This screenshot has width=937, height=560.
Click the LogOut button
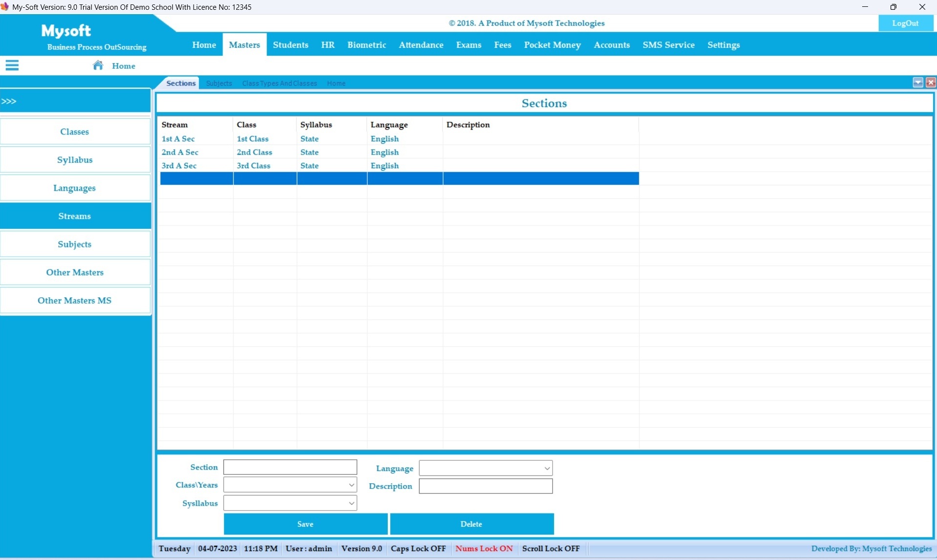tap(905, 23)
